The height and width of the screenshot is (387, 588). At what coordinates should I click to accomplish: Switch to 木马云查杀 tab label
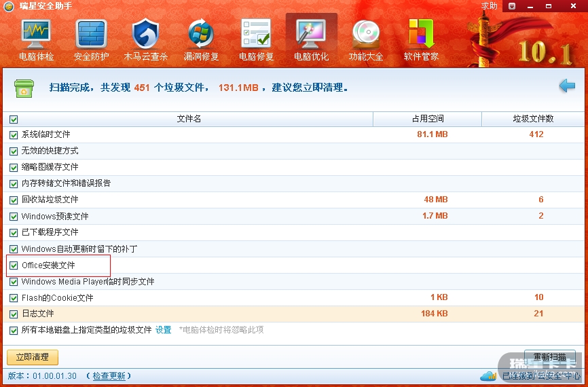point(146,56)
